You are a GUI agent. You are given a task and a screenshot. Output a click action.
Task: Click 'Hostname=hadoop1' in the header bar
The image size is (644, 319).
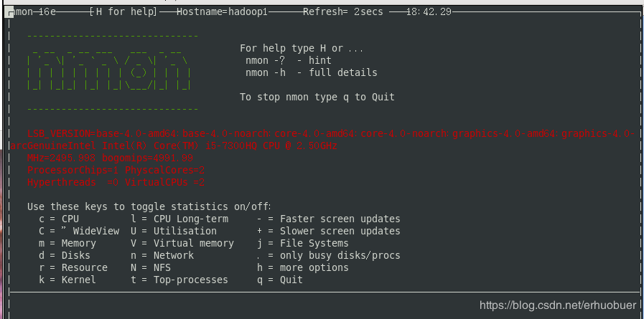[x=222, y=12]
